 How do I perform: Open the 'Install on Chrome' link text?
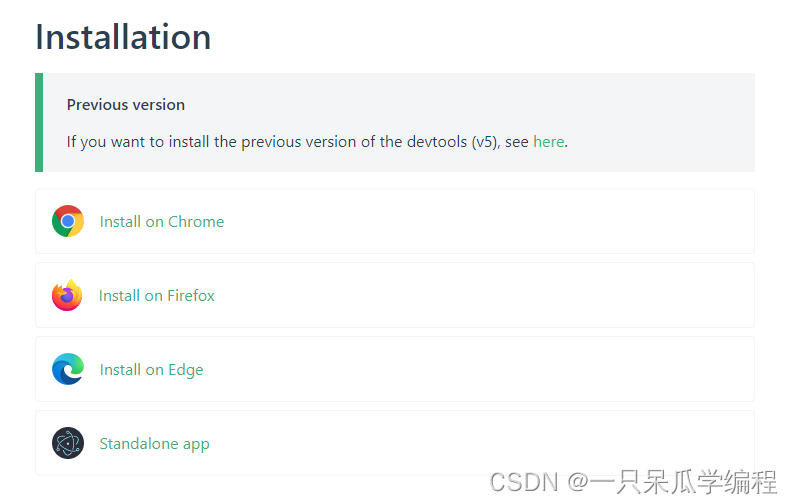click(x=162, y=221)
